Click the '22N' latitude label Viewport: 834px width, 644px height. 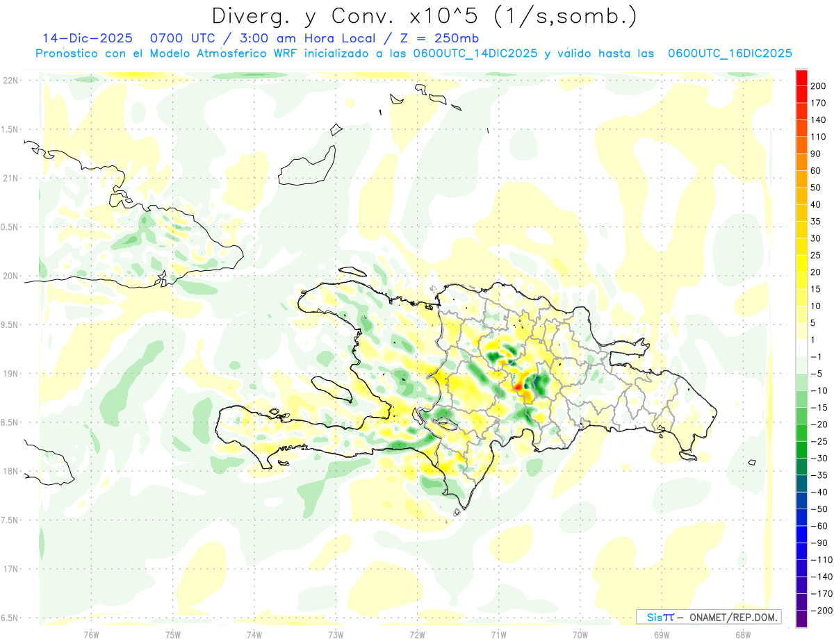10,81
